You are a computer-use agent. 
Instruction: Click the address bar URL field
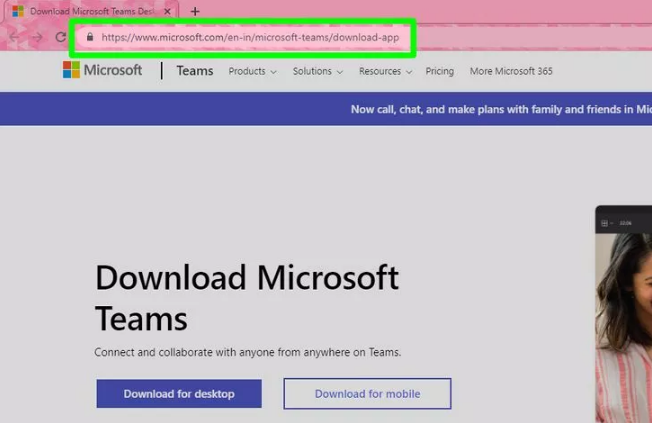250,37
